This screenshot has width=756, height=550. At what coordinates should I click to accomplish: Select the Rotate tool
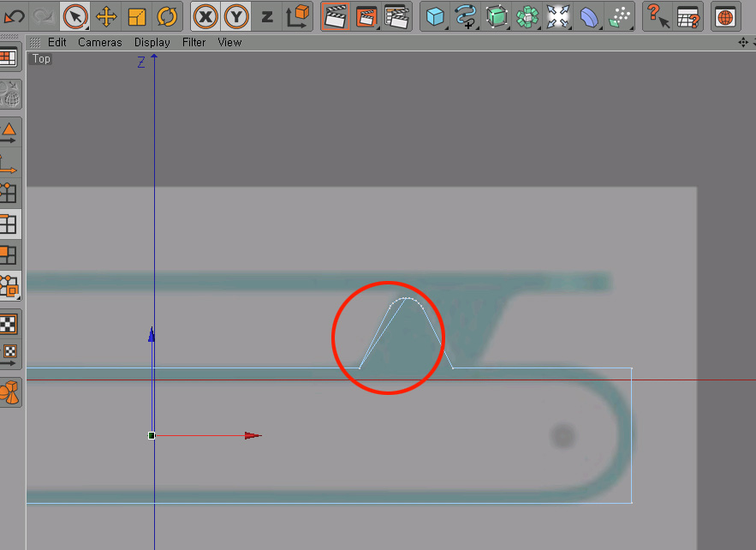(x=167, y=17)
